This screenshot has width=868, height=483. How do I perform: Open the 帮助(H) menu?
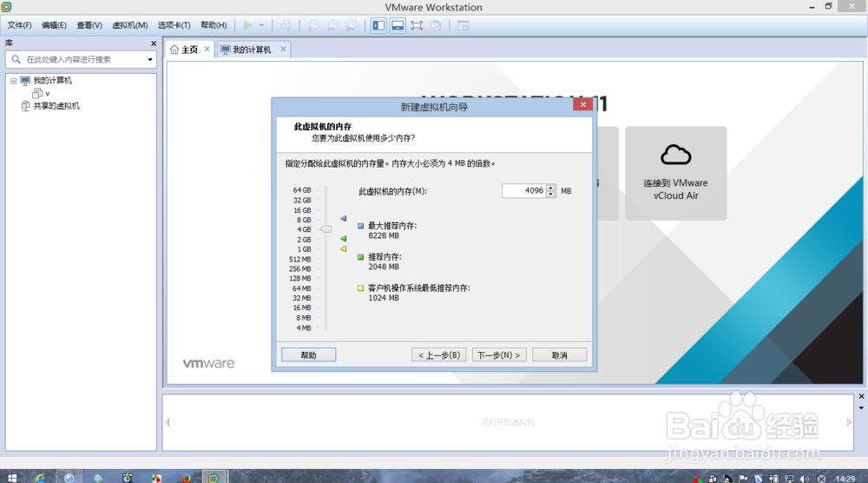pyautogui.click(x=214, y=25)
